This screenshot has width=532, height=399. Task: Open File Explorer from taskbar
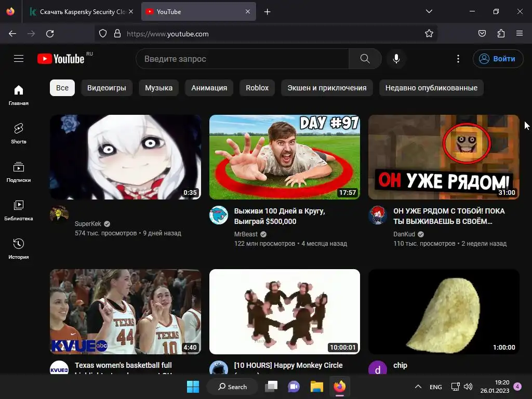point(317,387)
